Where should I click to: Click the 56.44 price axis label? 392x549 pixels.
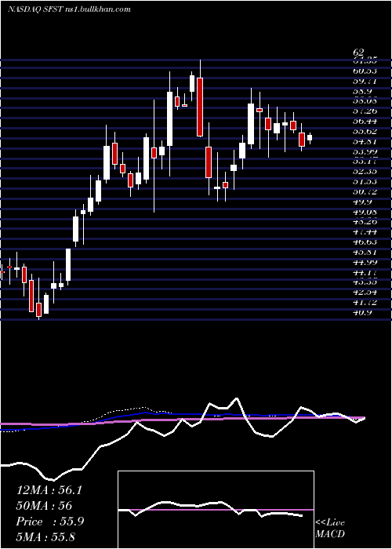click(x=365, y=121)
